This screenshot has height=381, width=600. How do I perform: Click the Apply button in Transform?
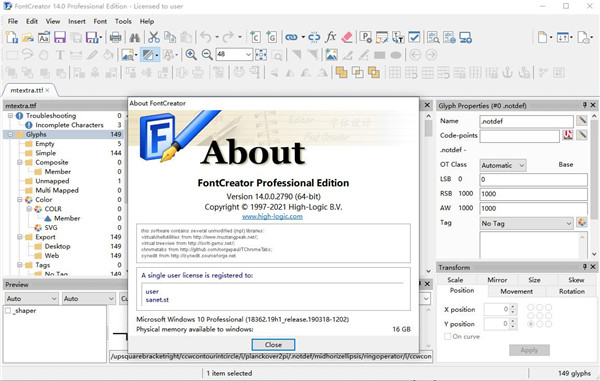tap(529, 350)
